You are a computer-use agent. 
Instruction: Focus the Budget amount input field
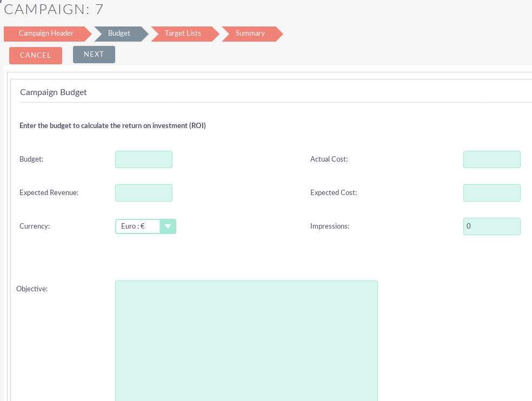[x=144, y=159]
